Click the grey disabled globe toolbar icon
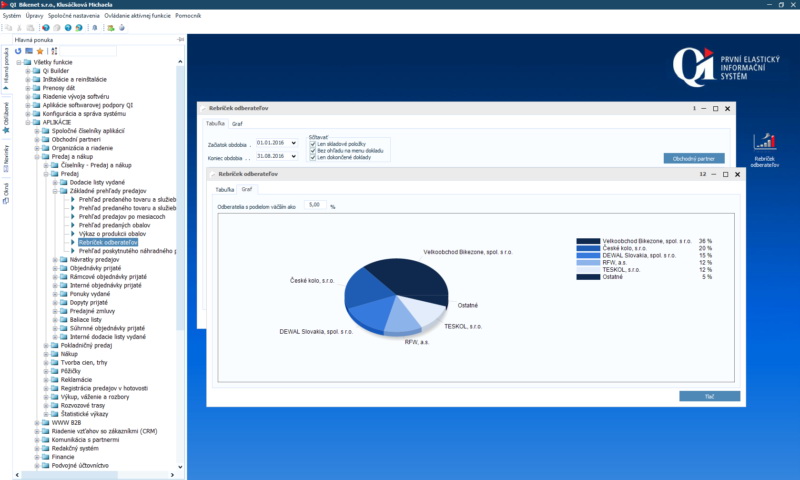 (57, 28)
